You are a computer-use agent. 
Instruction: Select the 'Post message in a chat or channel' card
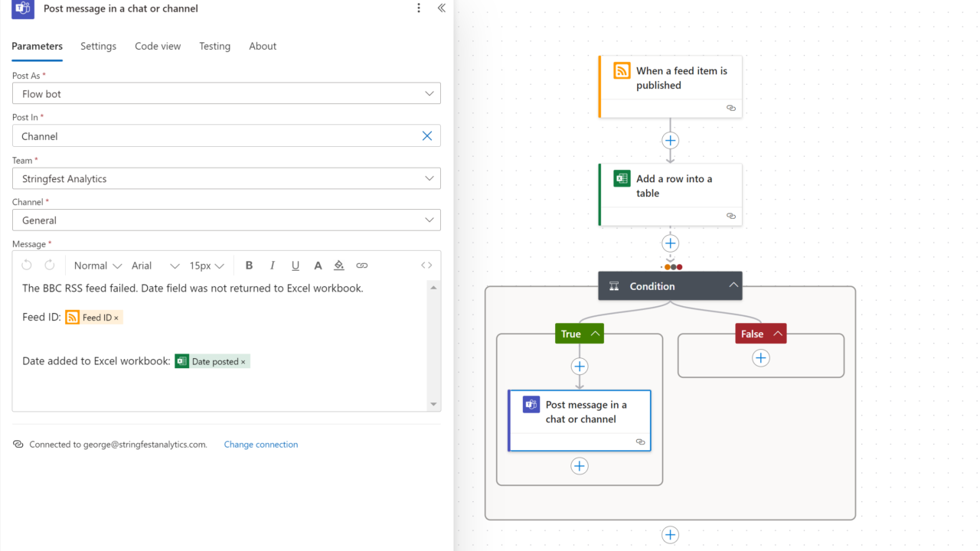click(x=580, y=421)
